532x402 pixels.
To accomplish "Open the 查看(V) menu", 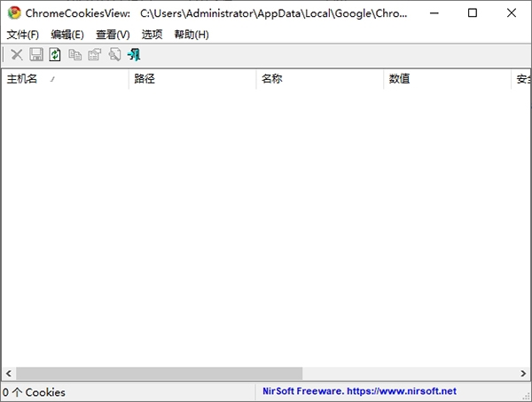I will click(113, 35).
